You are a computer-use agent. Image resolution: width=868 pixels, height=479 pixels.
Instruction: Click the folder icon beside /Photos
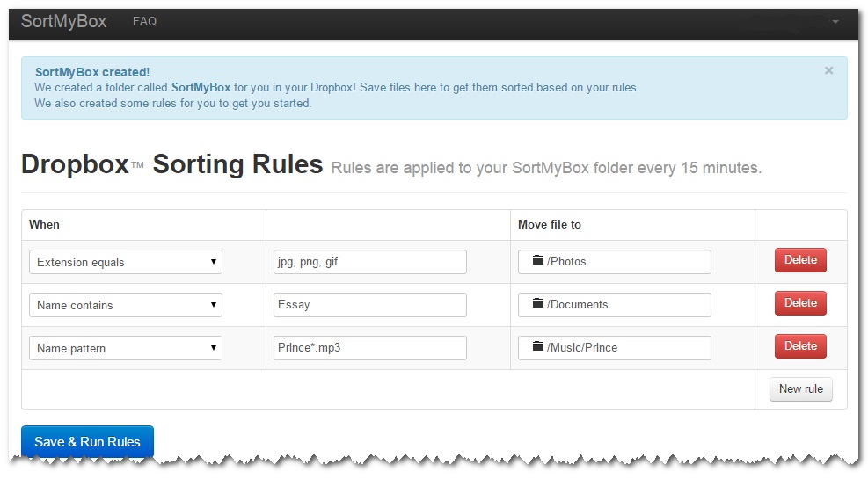tap(537, 260)
